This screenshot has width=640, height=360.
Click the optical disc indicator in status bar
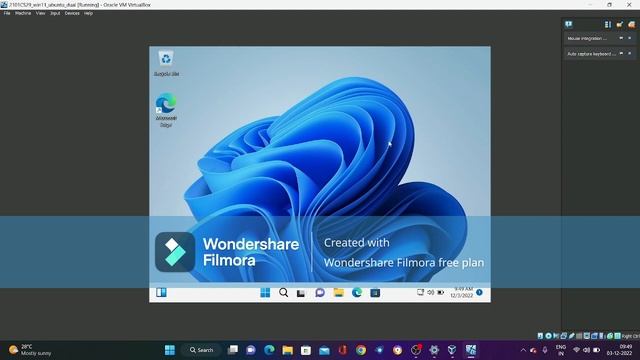coord(548,336)
